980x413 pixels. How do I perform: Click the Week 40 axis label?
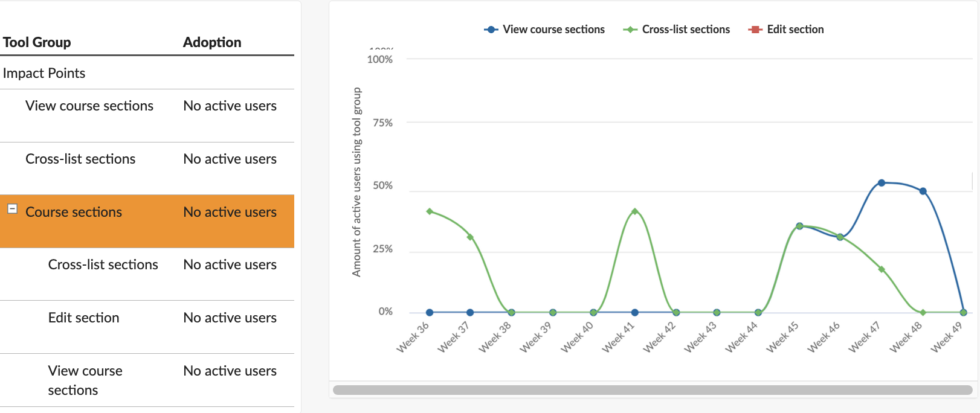coord(577,337)
